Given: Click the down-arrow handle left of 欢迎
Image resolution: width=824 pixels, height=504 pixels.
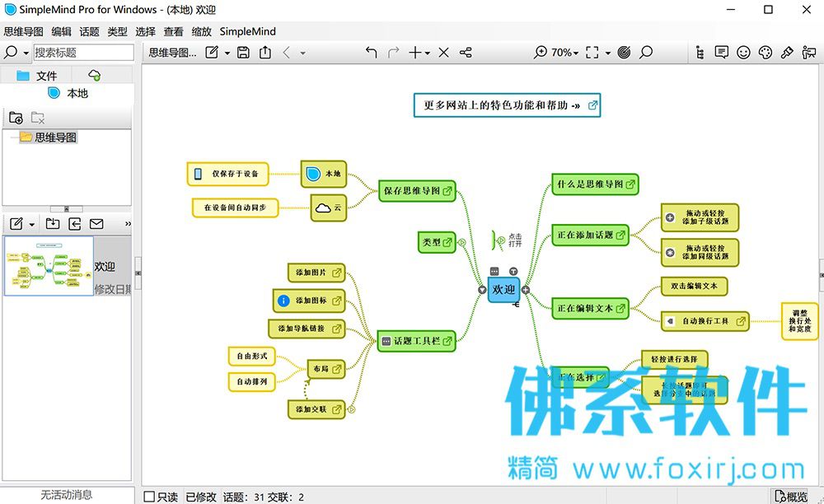Looking at the screenshot, I should (x=482, y=290).
